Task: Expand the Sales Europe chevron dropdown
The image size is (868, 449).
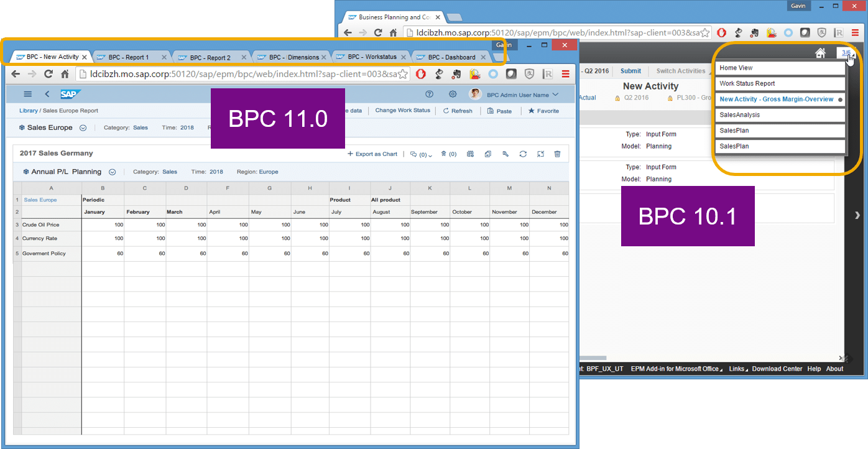Action: point(83,128)
